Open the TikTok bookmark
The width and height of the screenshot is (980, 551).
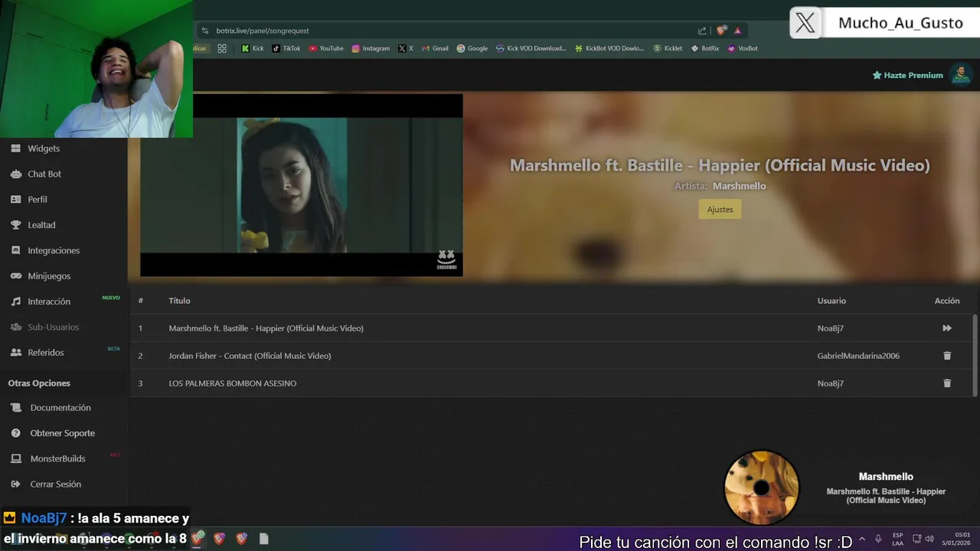[x=286, y=48]
